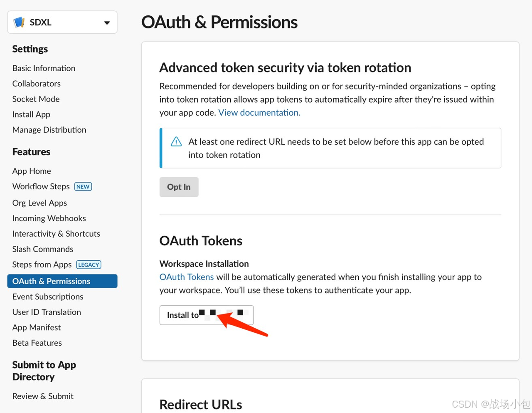Screen dimensions: 532x413
Task: Select Slash Commands in the sidebar
Action: (42, 249)
